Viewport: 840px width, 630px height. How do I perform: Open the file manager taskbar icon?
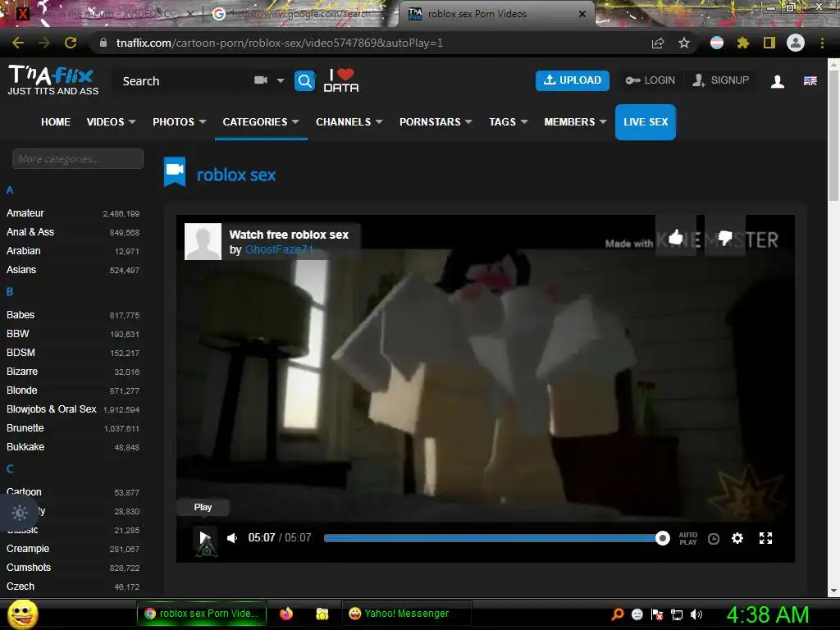(322, 614)
